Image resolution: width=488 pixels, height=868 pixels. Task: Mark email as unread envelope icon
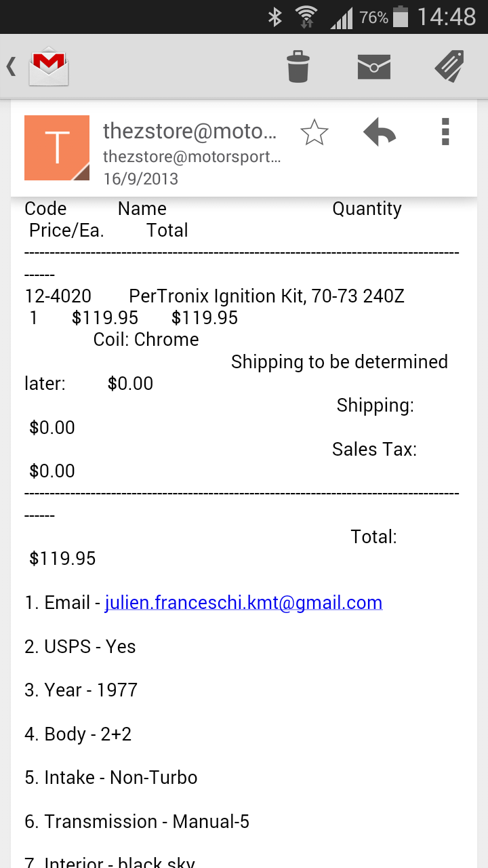point(374,66)
